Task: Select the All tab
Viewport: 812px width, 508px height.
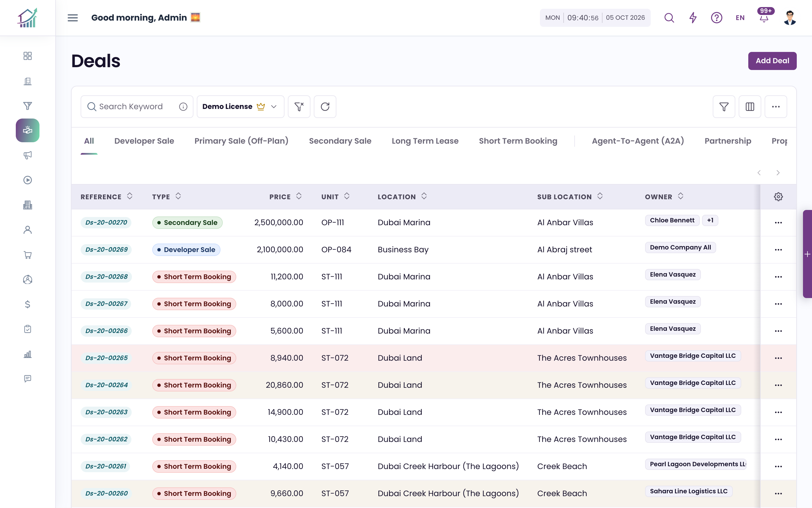Action: point(89,141)
